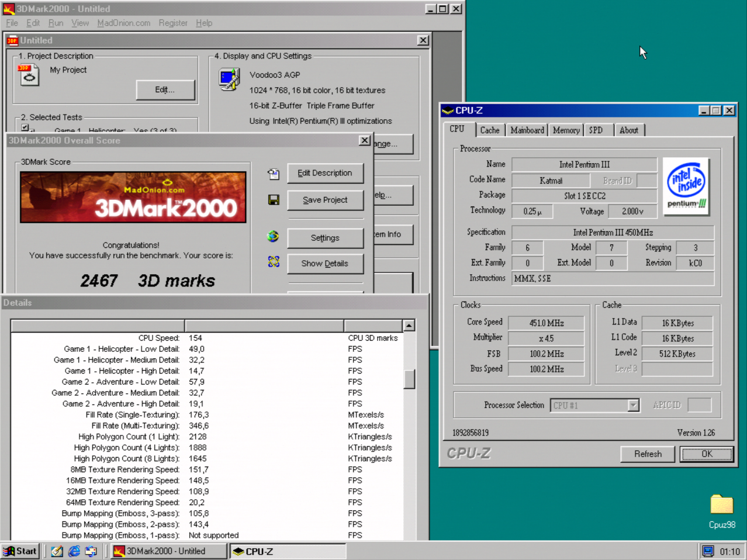The height and width of the screenshot is (560, 747).
Task: Click the Save Project floppy disk icon
Action: pyautogui.click(x=274, y=200)
